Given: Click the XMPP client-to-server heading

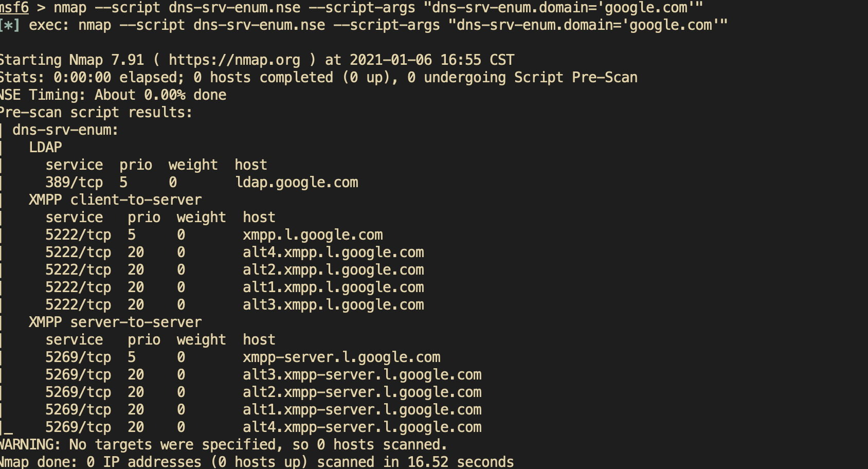Looking at the screenshot, I should [x=115, y=200].
